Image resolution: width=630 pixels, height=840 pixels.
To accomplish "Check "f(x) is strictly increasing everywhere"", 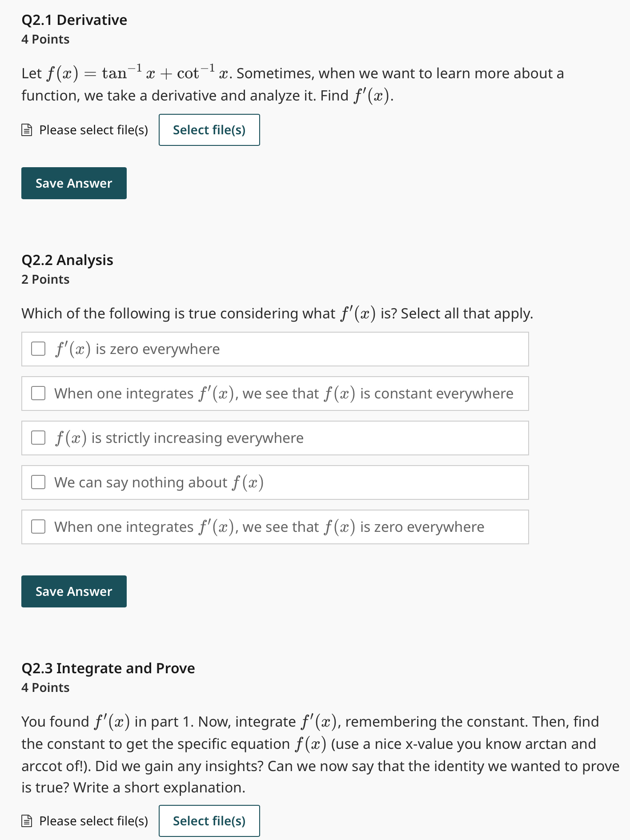I will coord(39,438).
